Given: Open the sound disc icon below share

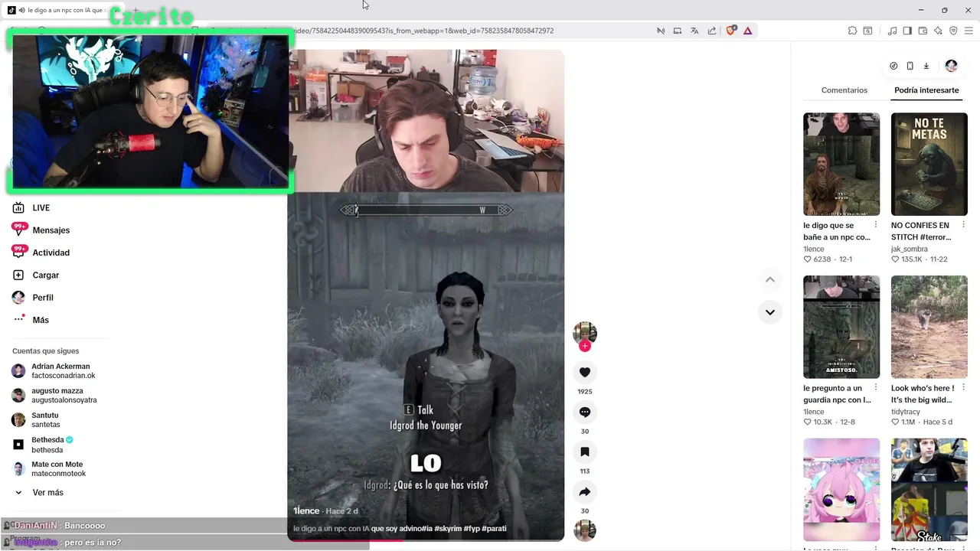Looking at the screenshot, I should pos(585,530).
